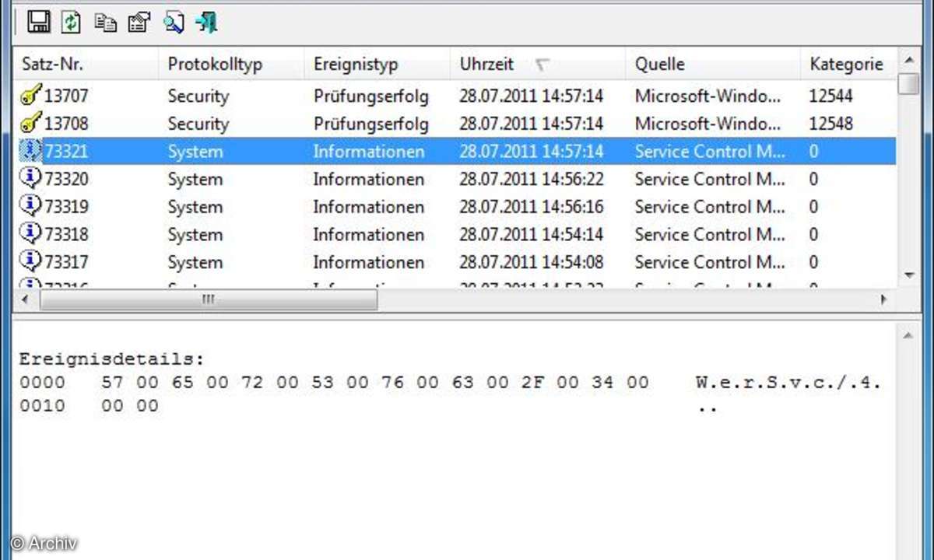Click time 28.07.2011 14:54:14
The width and height of the screenshot is (934, 560).
pos(531,234)
